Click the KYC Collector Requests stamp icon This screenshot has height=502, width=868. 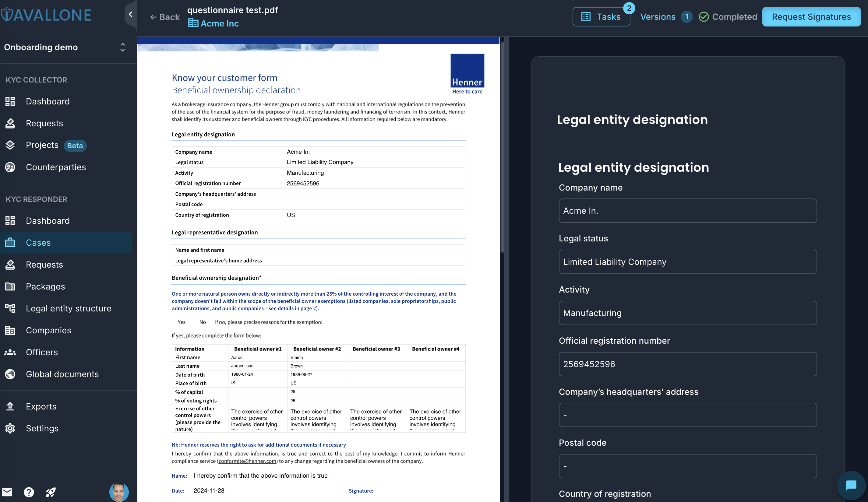click(x=10, y=123)
